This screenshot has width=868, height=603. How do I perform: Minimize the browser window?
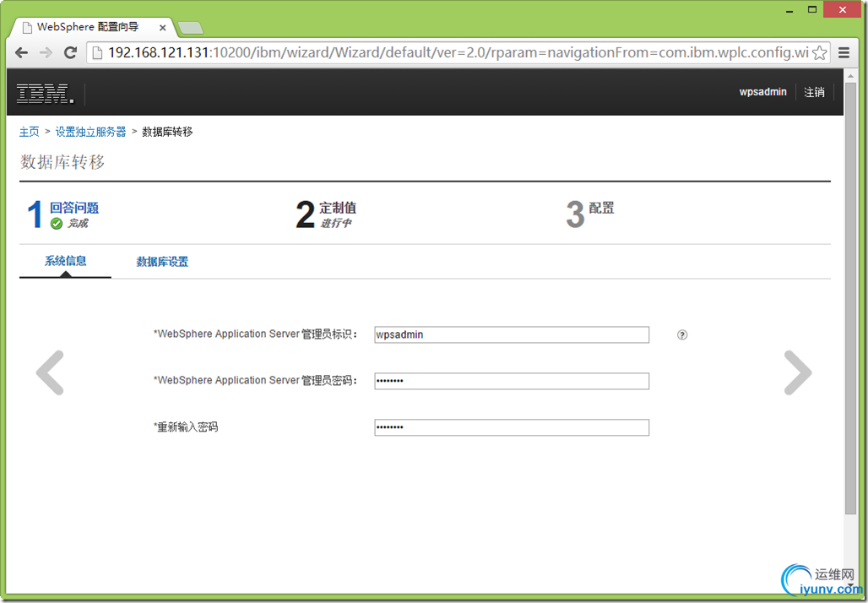[789, 10]
